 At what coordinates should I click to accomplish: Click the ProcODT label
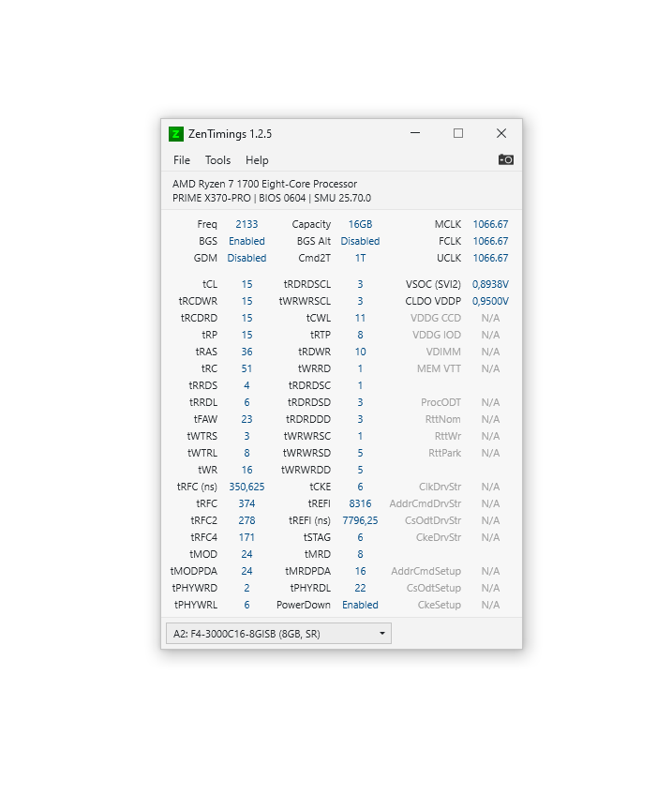pos(441,402)
